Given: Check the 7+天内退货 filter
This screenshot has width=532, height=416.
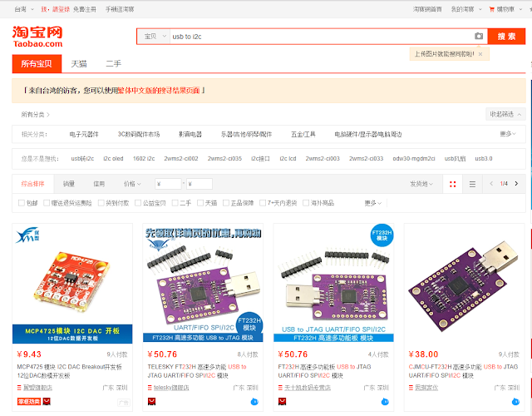Looking at the screenshot, I should [263, 203].
